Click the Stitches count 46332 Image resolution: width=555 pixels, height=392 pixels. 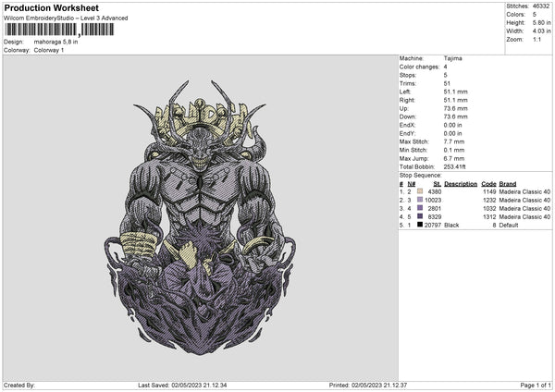(x=541, y=6)
